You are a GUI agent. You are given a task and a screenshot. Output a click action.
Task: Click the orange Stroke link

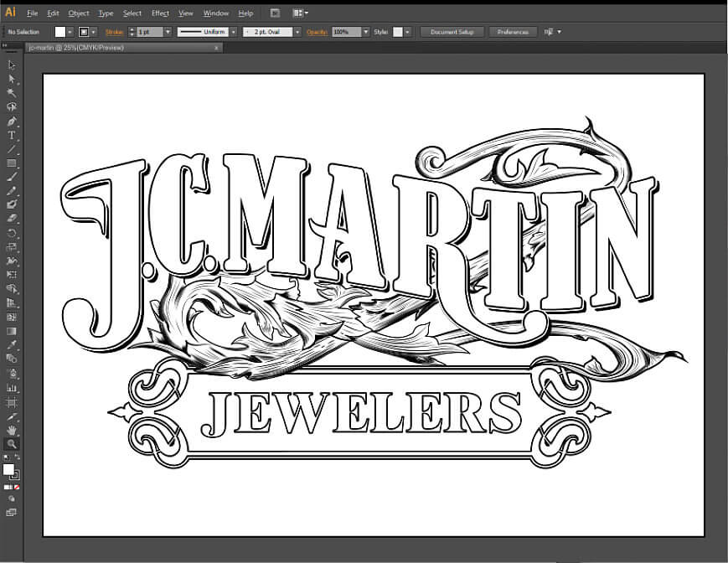114,32
